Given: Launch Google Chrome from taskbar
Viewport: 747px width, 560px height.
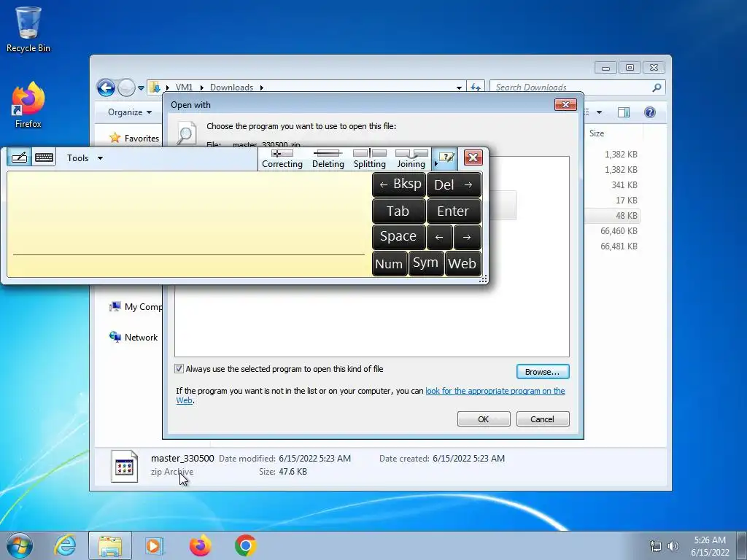Looking at the screenshot, I should (245, 545).
